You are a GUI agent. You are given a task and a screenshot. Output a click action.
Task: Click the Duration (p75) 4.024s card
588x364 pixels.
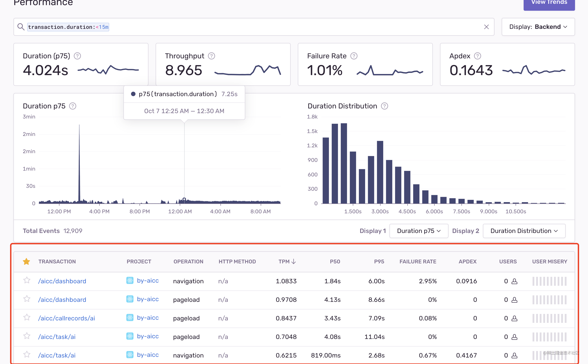pyautogui.click(x=81, y=64)
